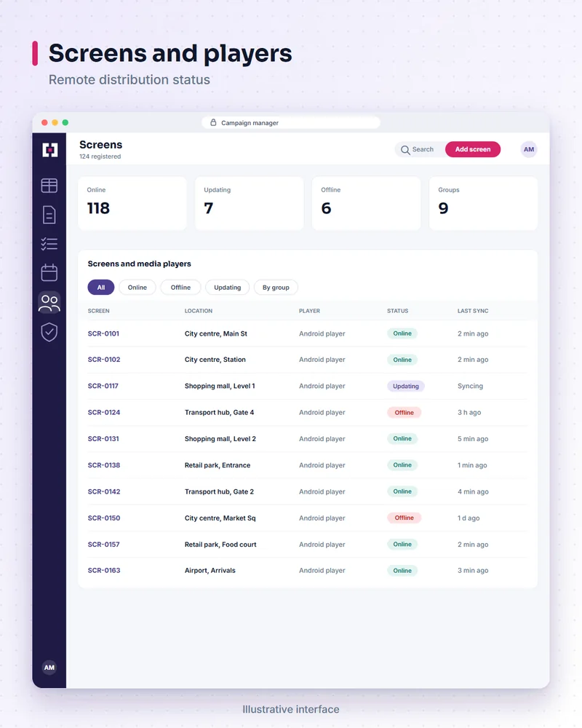582x728 pixels.
Task: Click the AM avatar in top header
Action: (x=529, y=149)
